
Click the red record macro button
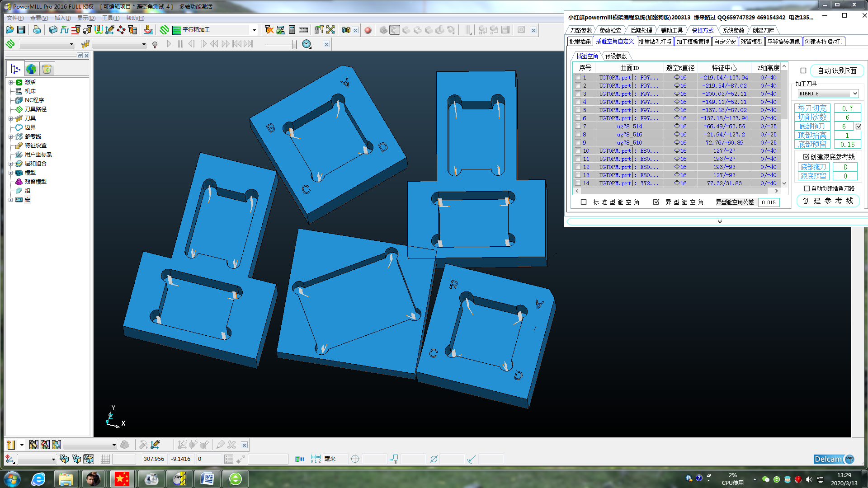(x=368, y=30)
